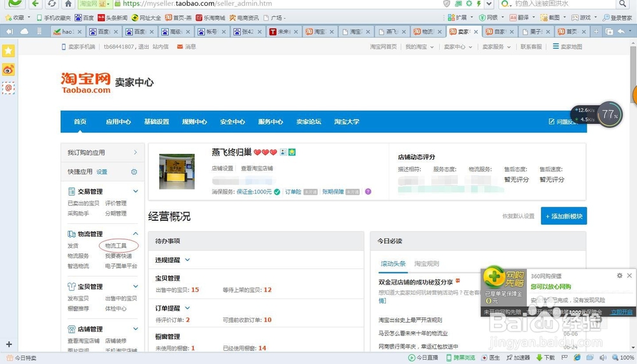This screenshot has height=364, width=637.
Task: Click the refresh page icon
Action: click(x=52, y=4)
